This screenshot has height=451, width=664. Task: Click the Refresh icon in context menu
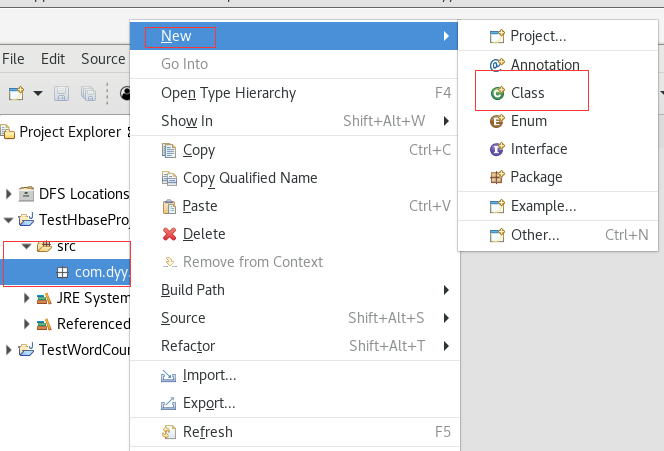click(x=169, y=432)
